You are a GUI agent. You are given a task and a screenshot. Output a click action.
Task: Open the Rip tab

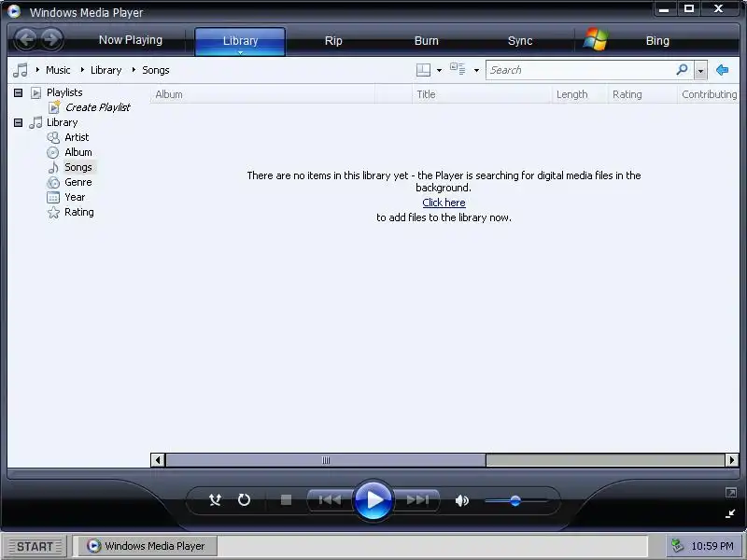333,41
